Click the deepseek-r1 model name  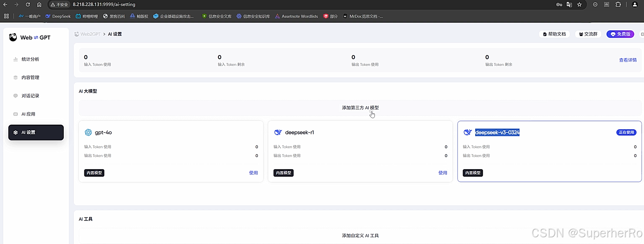(x=300, y=132)
